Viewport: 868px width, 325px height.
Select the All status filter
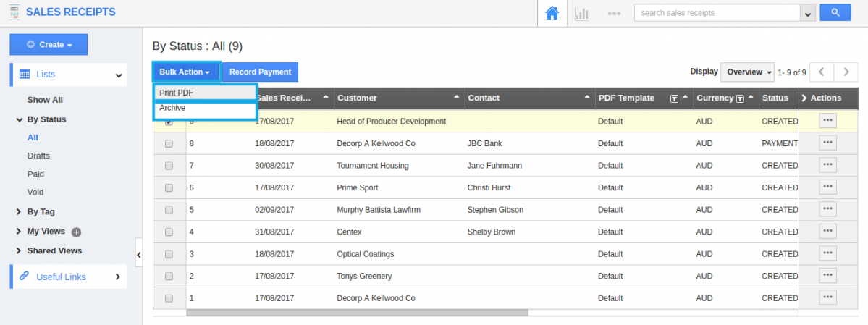[33, 138]
